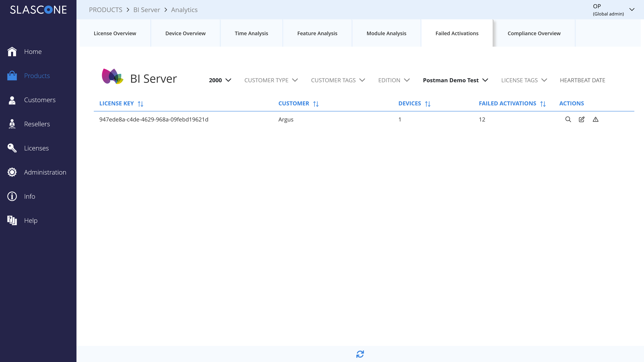Expand the Customer Tags filter

pos(338,80)
